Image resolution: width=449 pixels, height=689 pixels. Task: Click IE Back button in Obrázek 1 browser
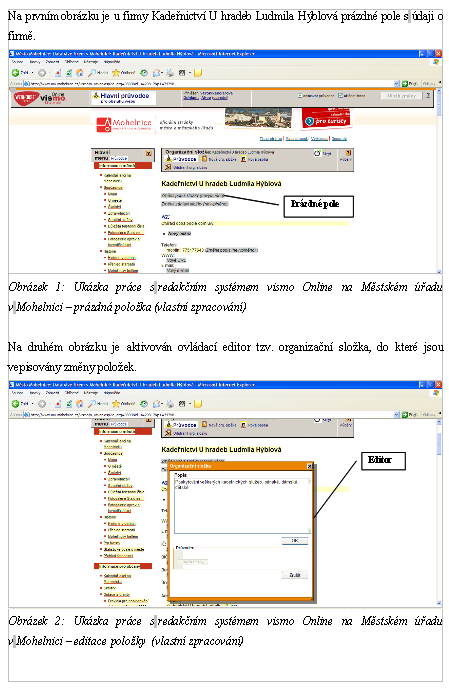[x=19, y=73]
